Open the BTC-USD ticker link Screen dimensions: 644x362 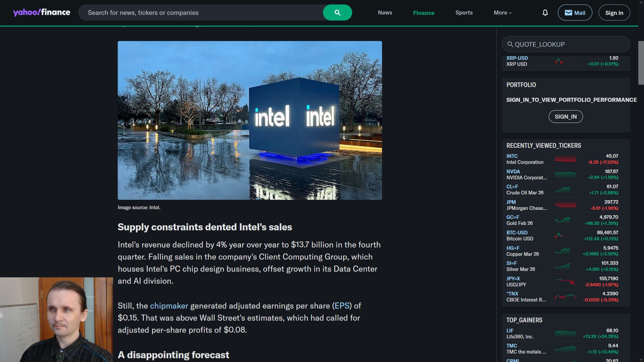(x=517, y=233)
